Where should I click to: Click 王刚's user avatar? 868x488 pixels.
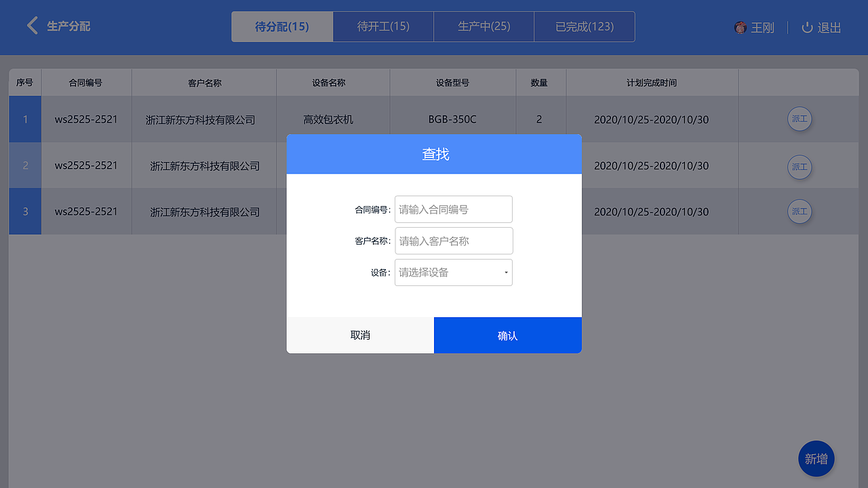pyautogui.click(x=741, y=27)
